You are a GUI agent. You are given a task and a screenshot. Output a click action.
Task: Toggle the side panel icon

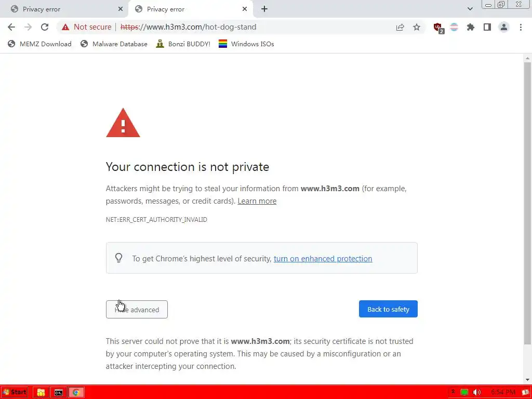(487, 27)
